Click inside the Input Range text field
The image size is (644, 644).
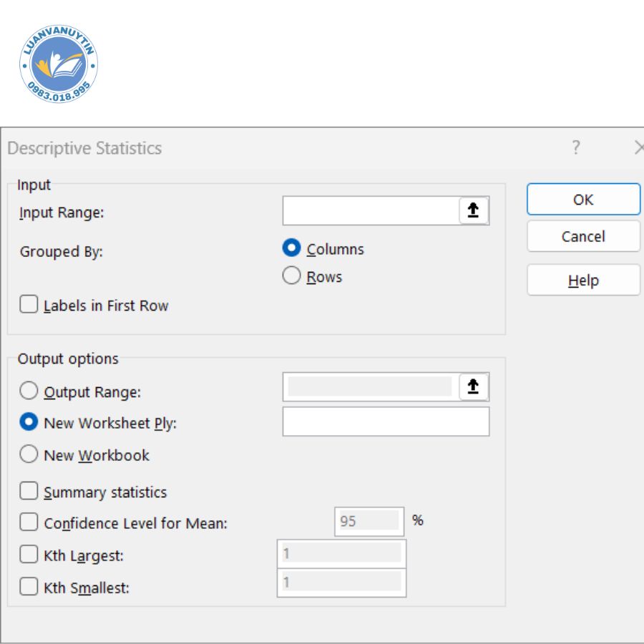(370, 211)
